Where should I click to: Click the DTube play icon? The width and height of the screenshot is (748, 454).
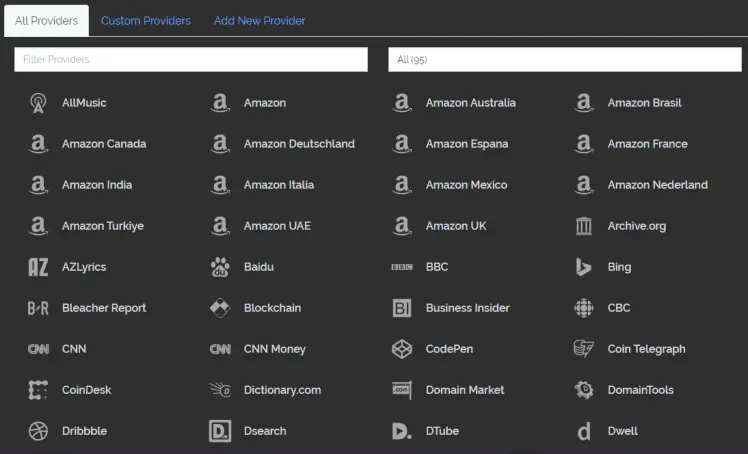(402, 431)
